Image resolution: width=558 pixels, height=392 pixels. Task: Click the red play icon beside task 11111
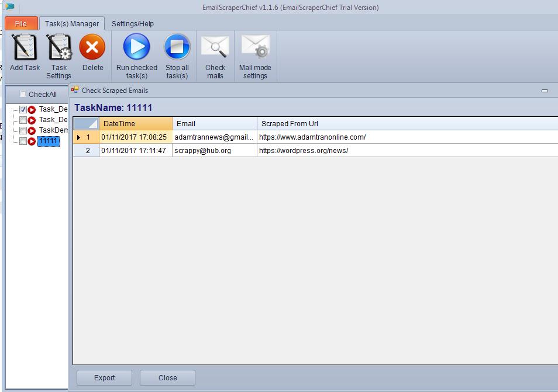click(32, 141)
